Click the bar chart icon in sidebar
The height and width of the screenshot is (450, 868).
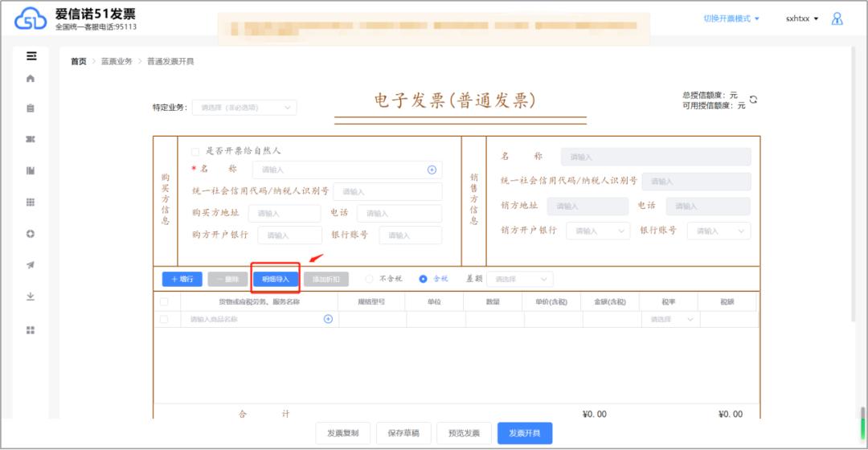31,170
